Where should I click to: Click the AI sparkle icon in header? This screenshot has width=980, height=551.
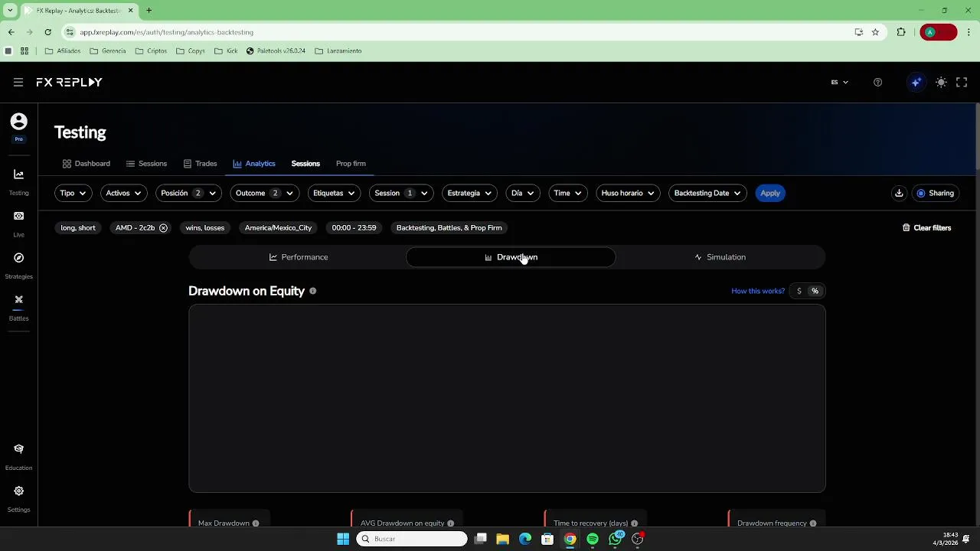[916, 82]
